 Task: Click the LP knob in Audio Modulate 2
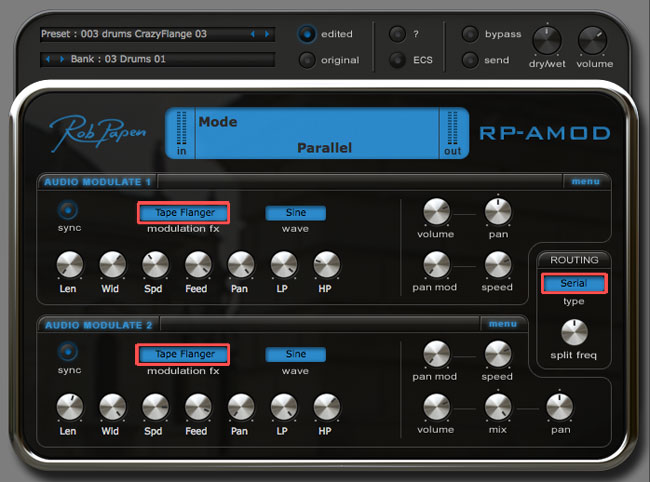(284, 407)
